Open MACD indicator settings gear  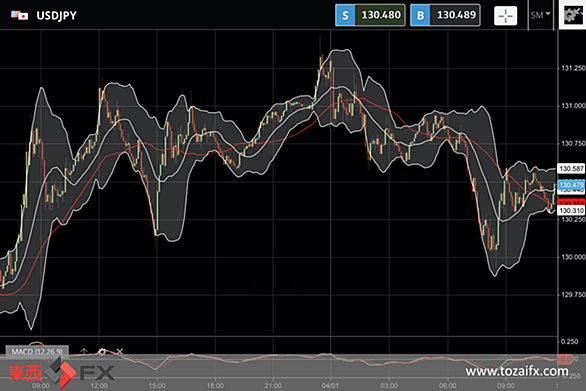click(102, 351)
